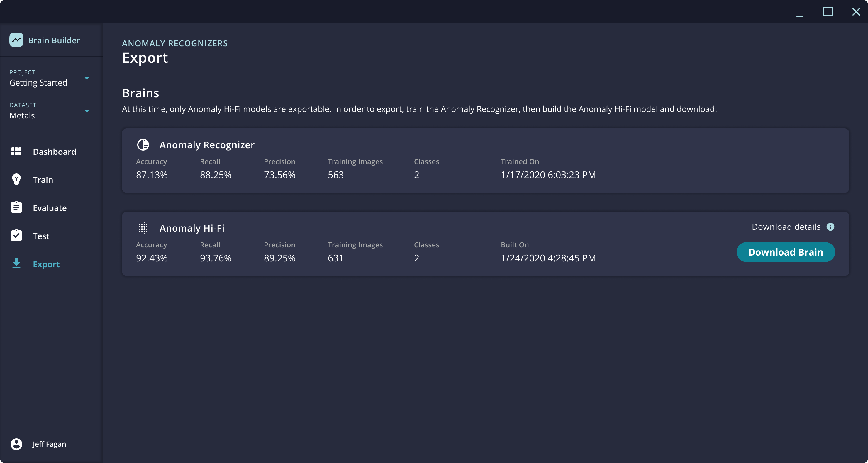
Task: Select the Evaluate navigation icon
Action: tap(17, 208)
